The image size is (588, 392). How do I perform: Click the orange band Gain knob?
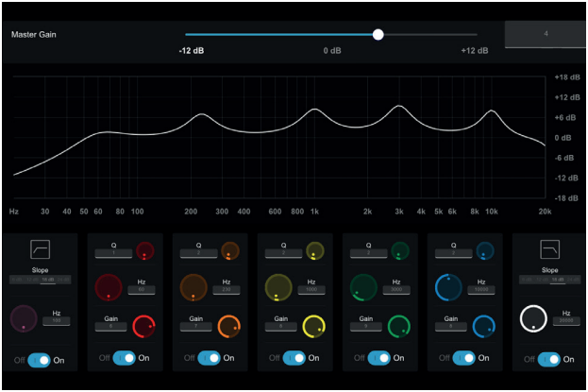[x=229, y=327]
